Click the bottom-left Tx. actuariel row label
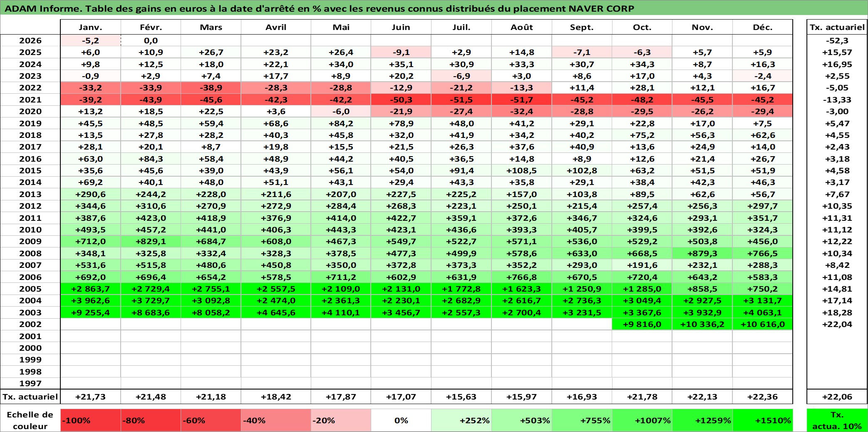Image resolution: width=868 pixels, height=432 pixels. (x=30, y=397)
